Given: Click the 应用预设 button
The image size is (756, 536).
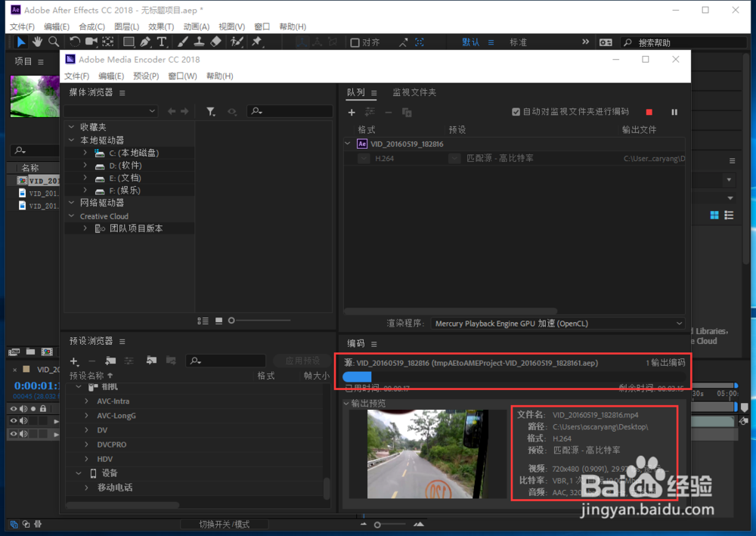Looking at the screenshot, I should tap(301, 361).
